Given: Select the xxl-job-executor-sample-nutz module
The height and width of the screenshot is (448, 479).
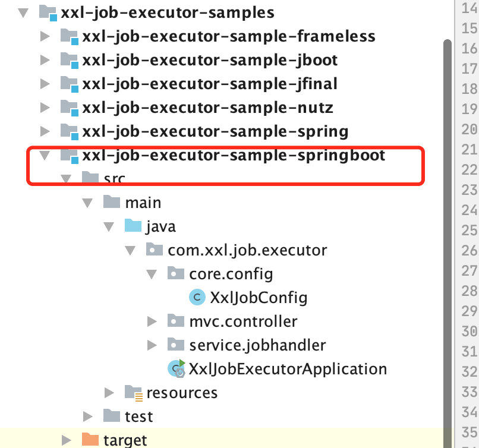Looking at the screenshot, I should (x=208, y=108).
